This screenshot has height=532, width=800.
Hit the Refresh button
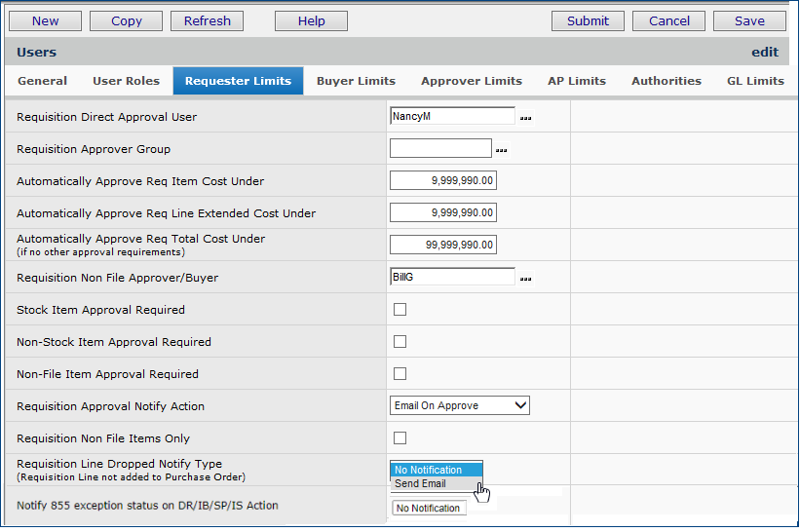[x=207, y=20]
